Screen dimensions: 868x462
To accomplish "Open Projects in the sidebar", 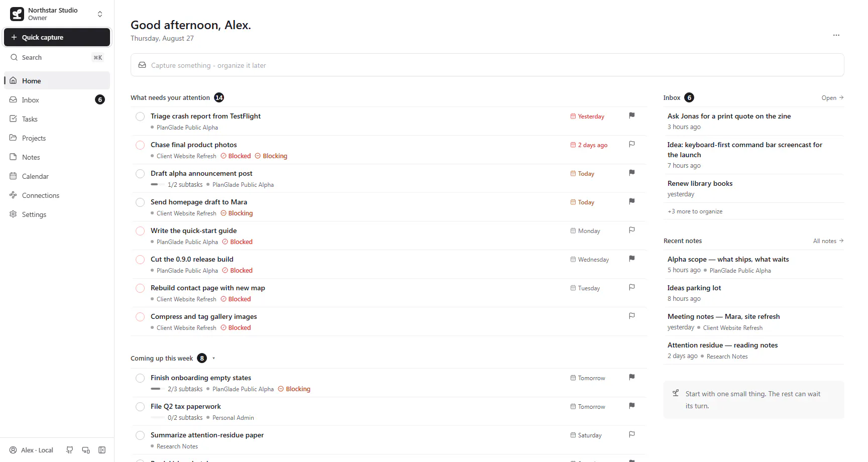I will click(57, 138).
